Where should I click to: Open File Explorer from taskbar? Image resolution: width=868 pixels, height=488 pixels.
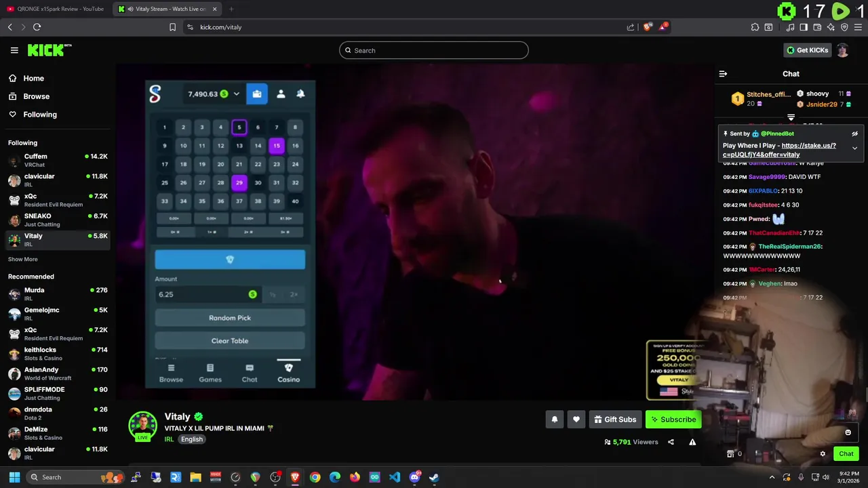(x=195, y=477)
